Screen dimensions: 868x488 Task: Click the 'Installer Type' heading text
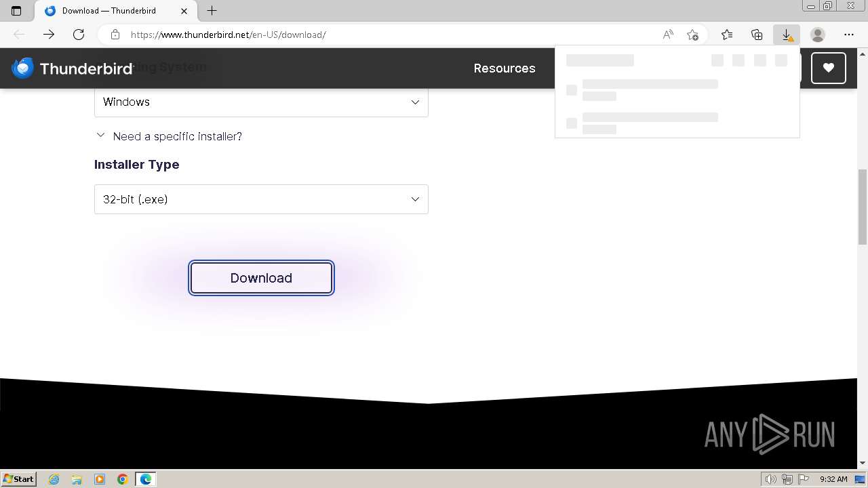coord(137,165)
